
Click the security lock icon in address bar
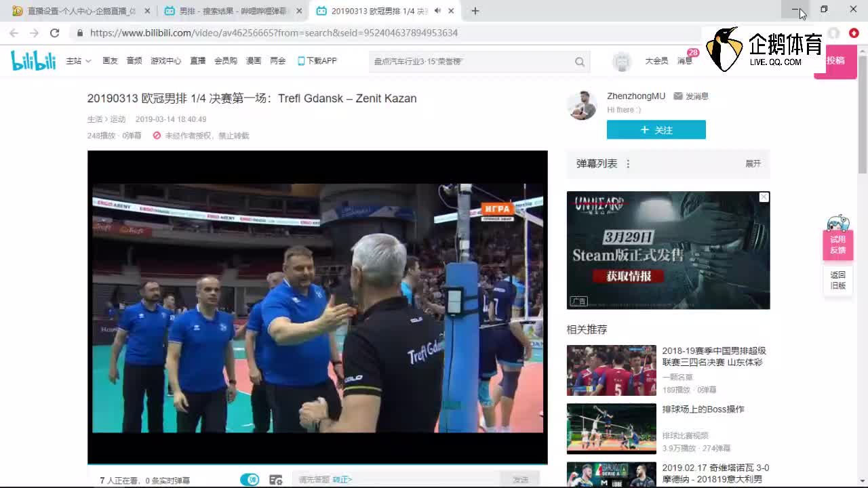click(x=79, y=33)
